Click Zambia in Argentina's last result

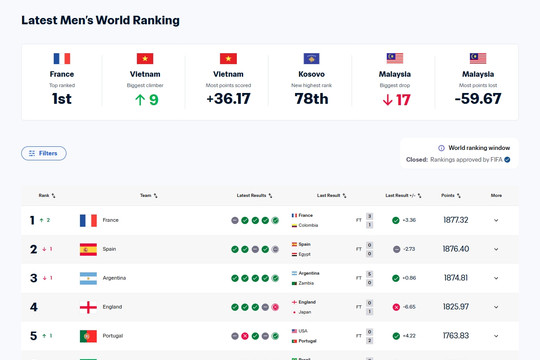point(306,283)
